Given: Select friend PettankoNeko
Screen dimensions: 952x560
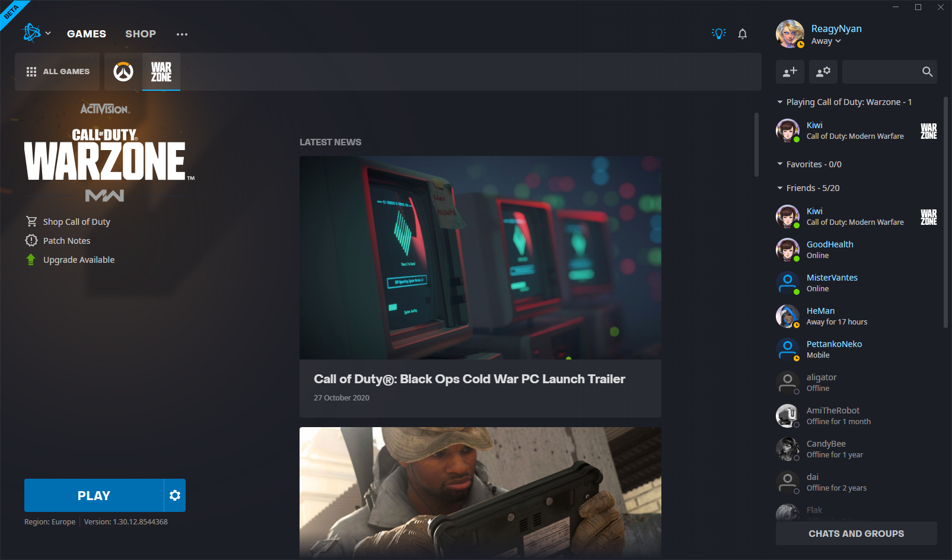Looking at the screenshot, I should 857,349.
